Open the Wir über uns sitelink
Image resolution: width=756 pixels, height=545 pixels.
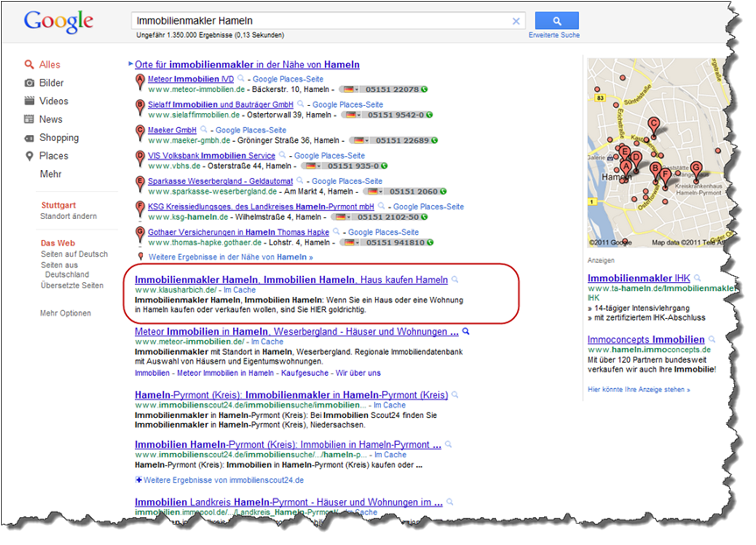358,372
